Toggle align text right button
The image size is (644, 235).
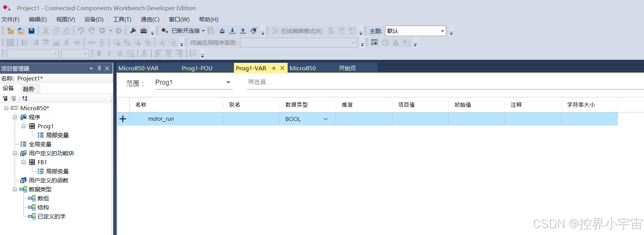click(179, 54)
